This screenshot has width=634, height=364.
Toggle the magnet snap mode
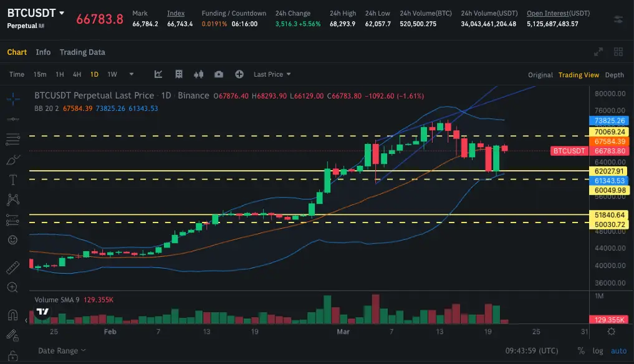12,315
